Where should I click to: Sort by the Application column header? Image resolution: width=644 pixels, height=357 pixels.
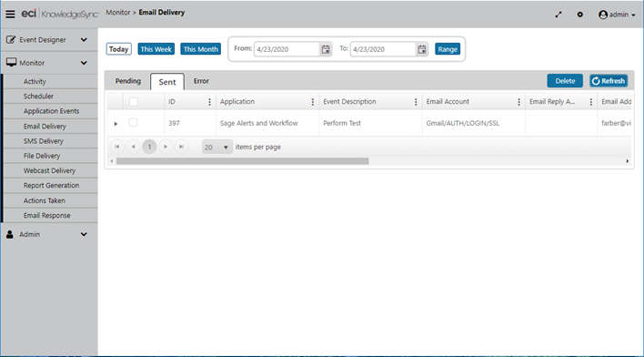coord(237,102)
